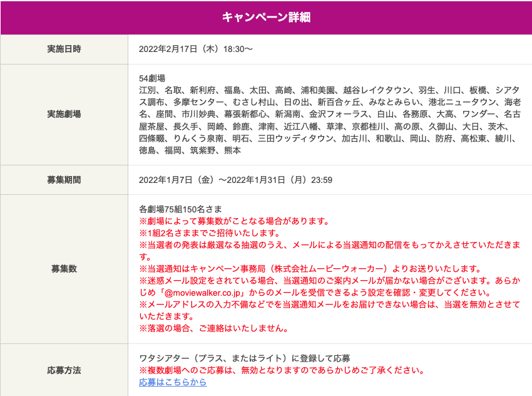The image size is (532, 396).
Task: Click the キャンペーン詳細 header title
Action: (267, 17)
